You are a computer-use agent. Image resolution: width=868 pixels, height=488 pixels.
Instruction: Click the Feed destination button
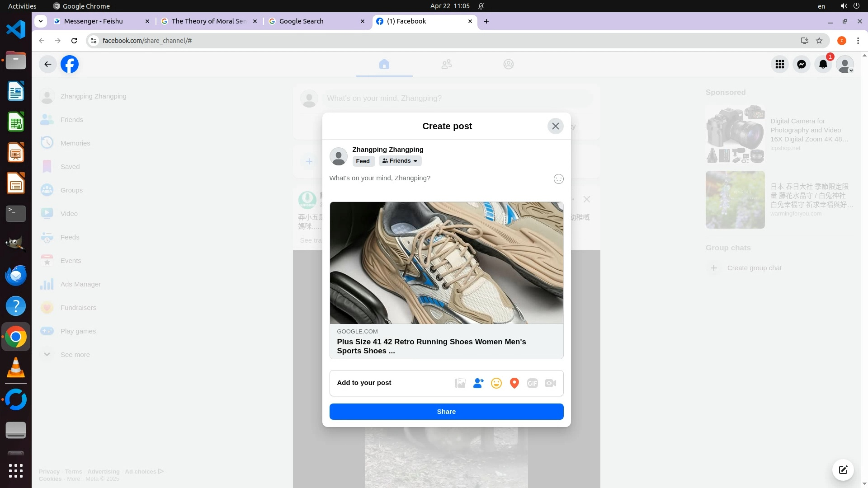[363, 161]
